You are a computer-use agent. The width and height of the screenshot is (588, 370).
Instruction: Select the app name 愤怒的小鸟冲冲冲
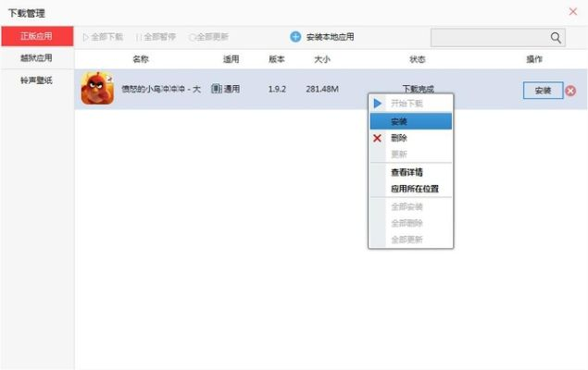pyautogui.click(x=161, y=89)
